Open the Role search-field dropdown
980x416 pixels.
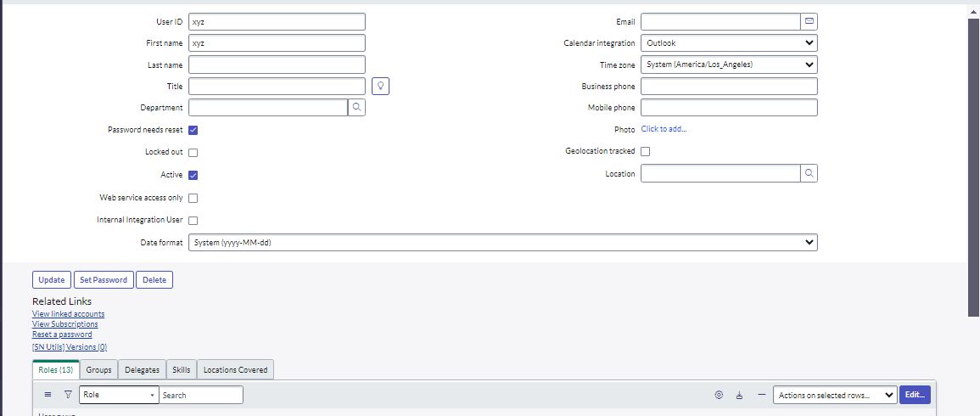click(119, 395)
